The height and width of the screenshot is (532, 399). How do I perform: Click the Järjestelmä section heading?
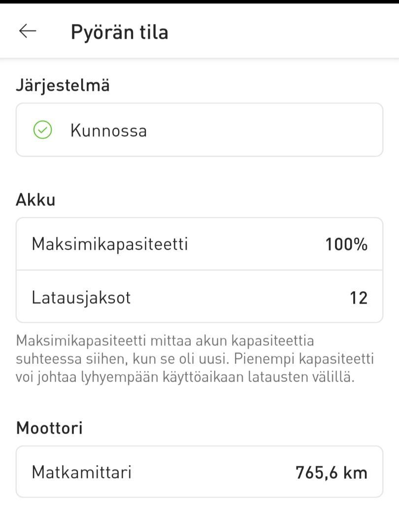63,85
